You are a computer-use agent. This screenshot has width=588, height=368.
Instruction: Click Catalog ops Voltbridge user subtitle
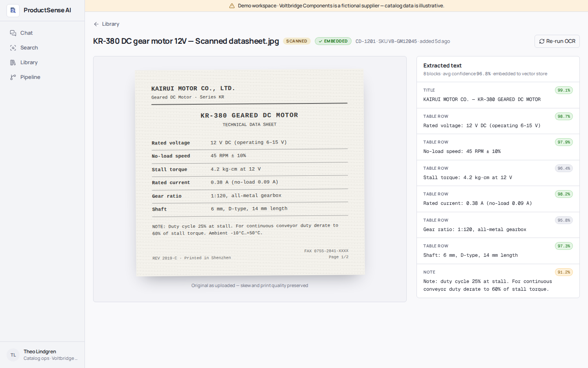[51, 359]
